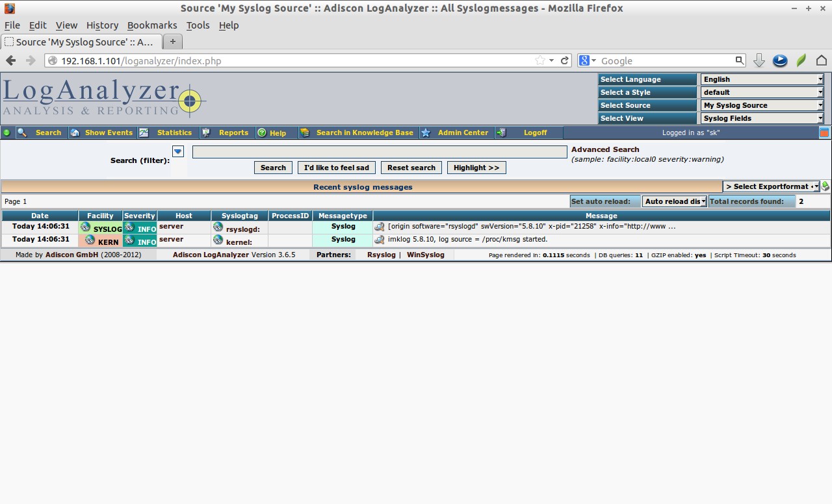Click the browser back arrow
832x504 pixels.
(x=11, y=60)
